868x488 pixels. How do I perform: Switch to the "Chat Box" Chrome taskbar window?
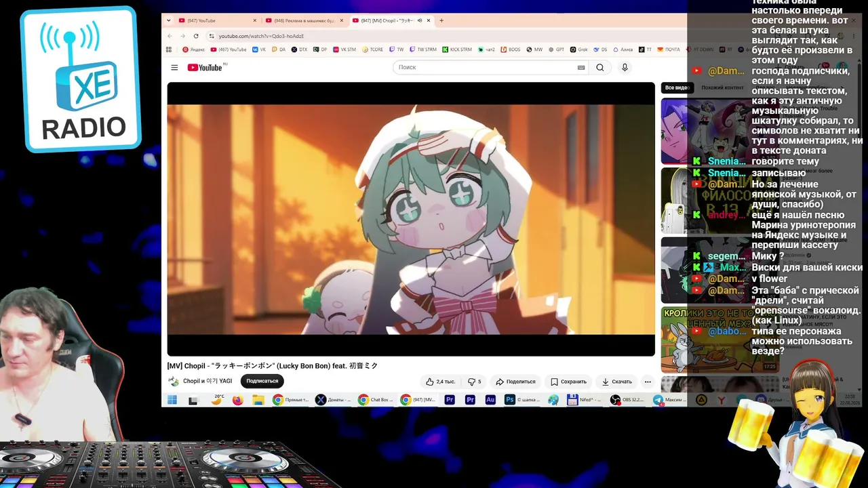[x=376, y=400]
